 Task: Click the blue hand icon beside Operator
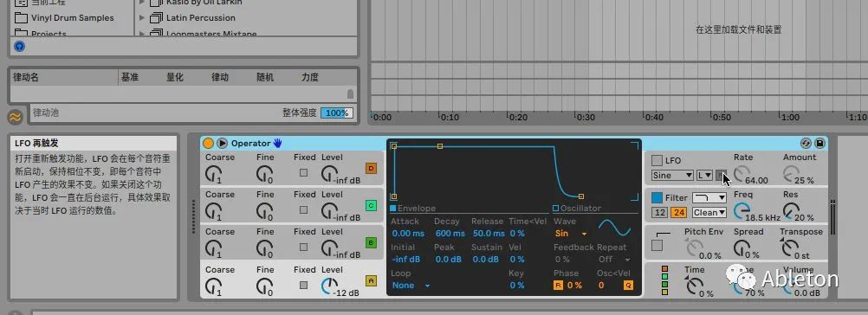click(x=277, y=143)
